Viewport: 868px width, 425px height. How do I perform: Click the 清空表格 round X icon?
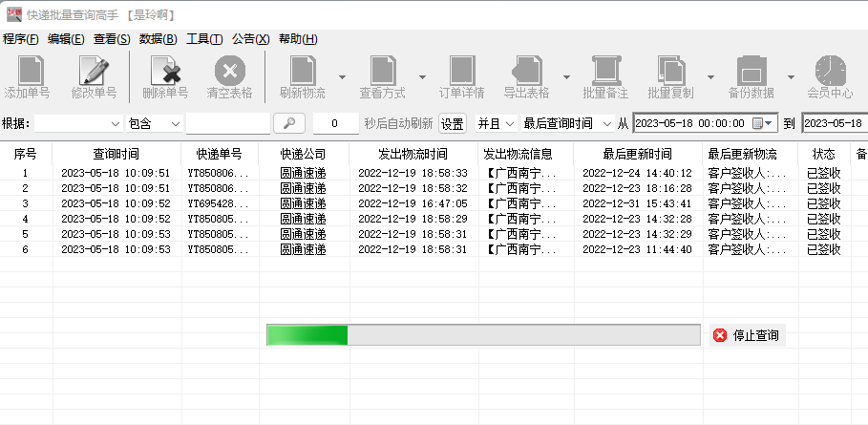[x=230, y=71]
